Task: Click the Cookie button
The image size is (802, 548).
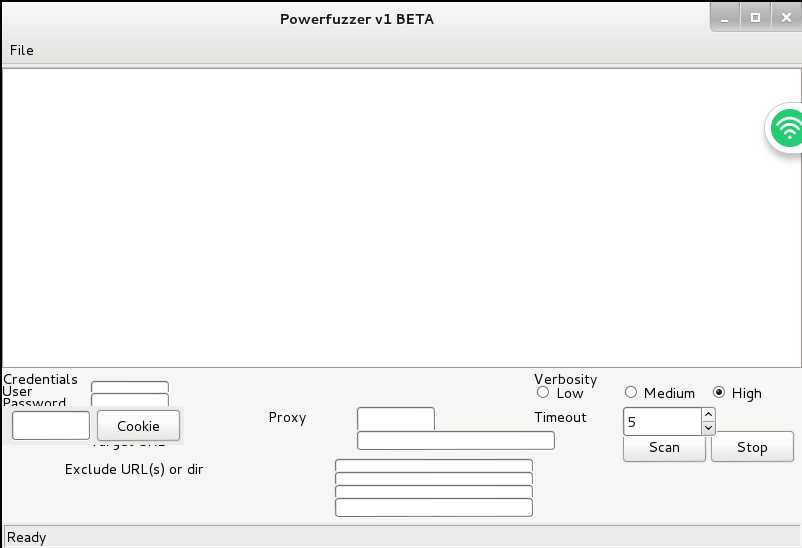Action: pyautogui.click(x=138, y=426)
